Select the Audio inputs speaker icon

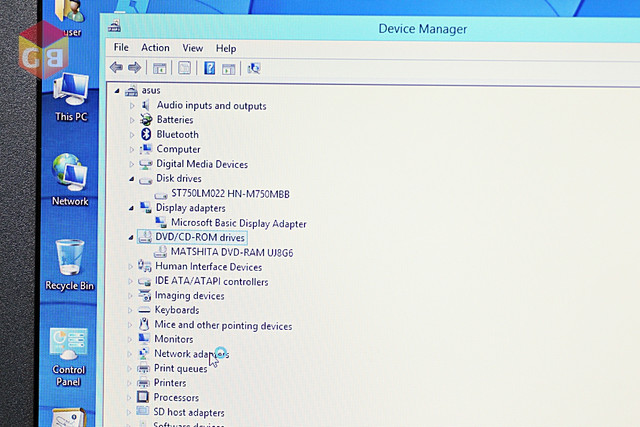(146, 105)
